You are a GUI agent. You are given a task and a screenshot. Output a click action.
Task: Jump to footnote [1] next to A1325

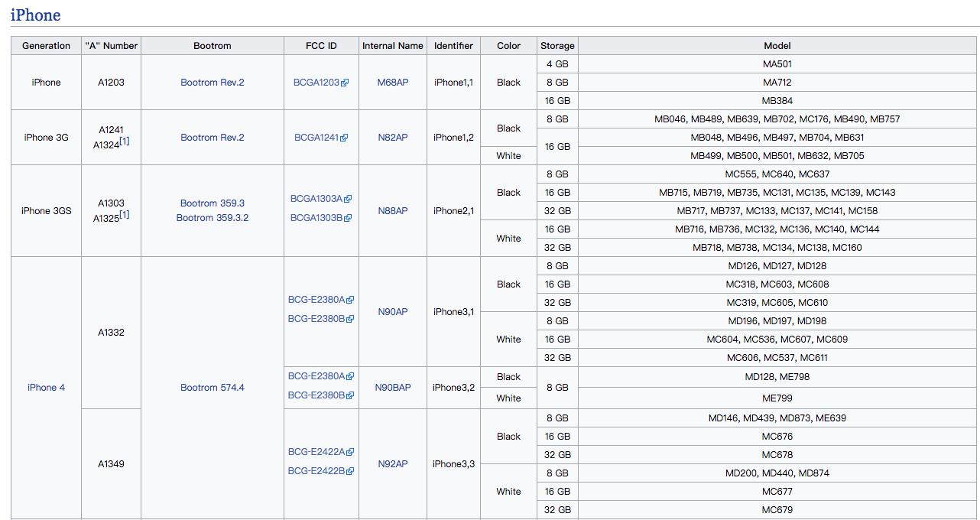click(x=125, y=215)
